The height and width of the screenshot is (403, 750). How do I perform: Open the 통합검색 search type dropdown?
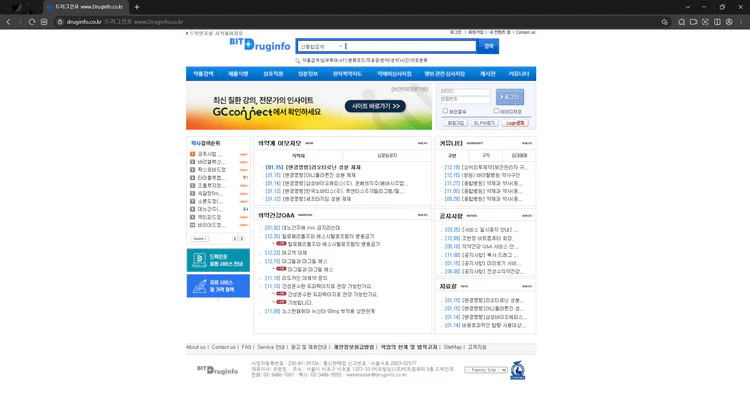click(x=320, y=46)
